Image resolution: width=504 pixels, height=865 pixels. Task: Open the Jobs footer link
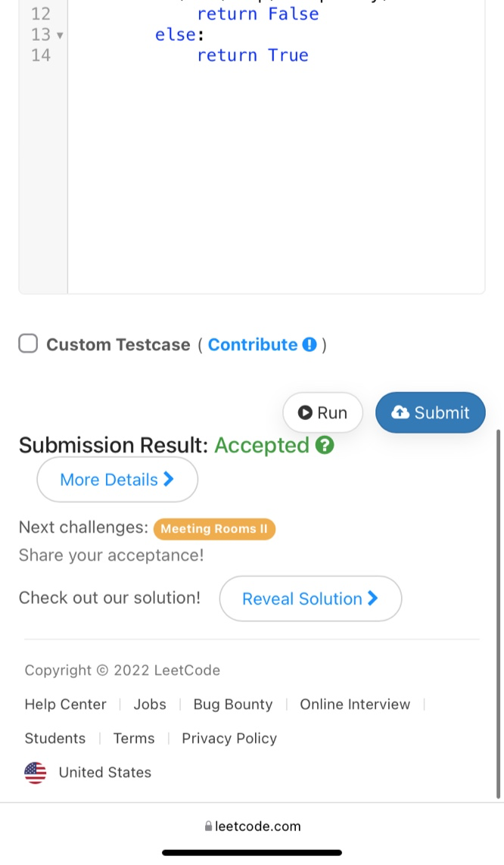click(x=150, y=704)
